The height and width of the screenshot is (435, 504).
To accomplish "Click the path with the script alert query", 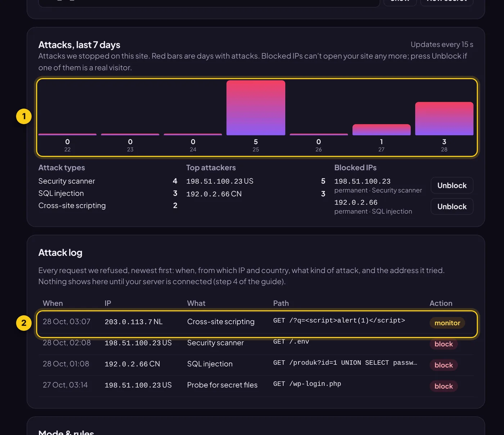I will 339,320.
